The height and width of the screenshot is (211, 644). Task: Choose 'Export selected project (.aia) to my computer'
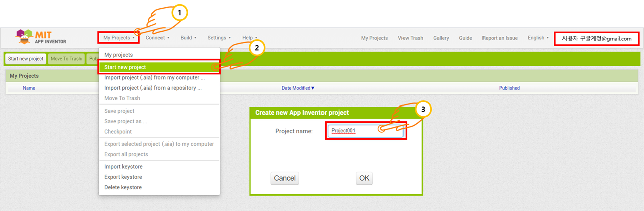(159, 144)
